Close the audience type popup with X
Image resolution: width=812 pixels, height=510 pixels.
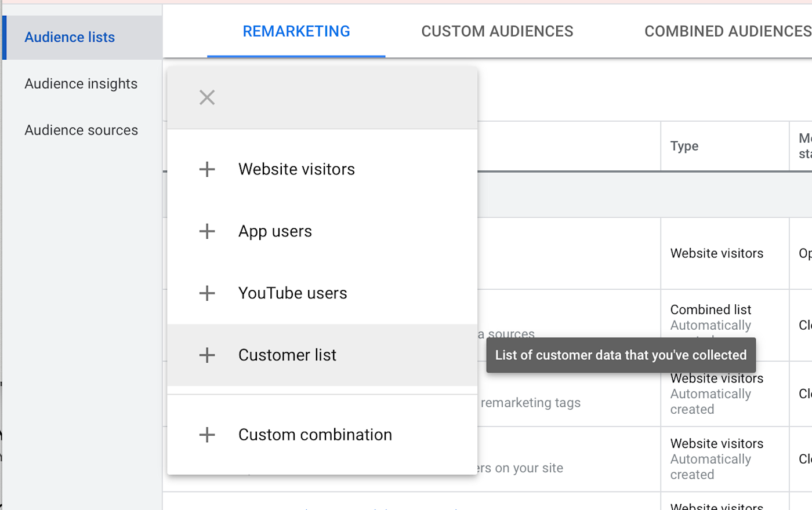tap(207, 97)
